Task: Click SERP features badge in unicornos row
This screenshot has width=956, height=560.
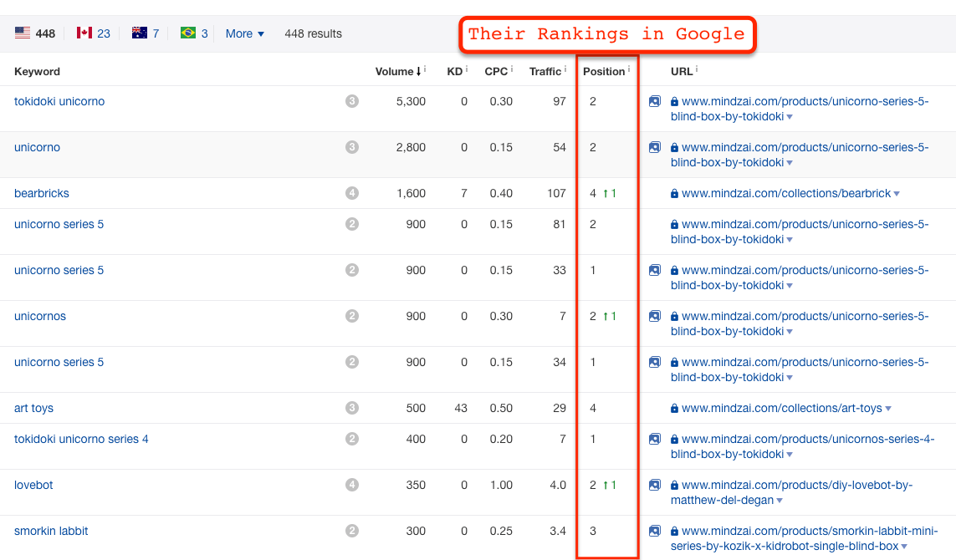Action: point(352,316)
